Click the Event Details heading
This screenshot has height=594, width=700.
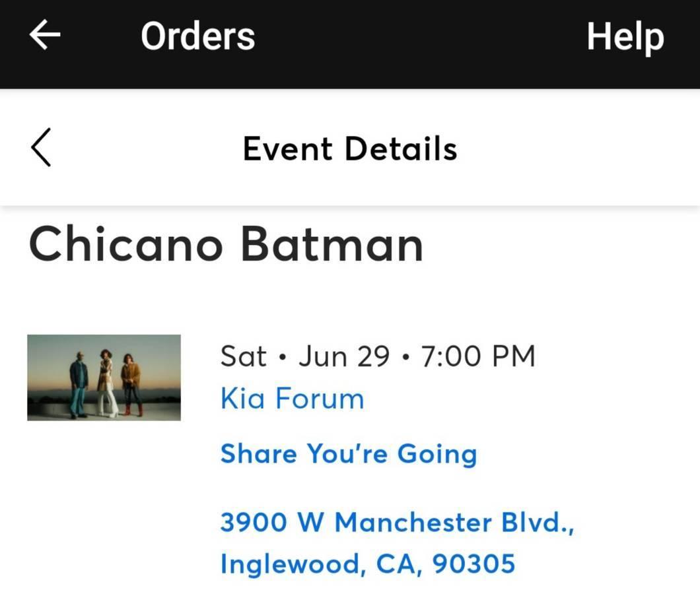(350, 148)
